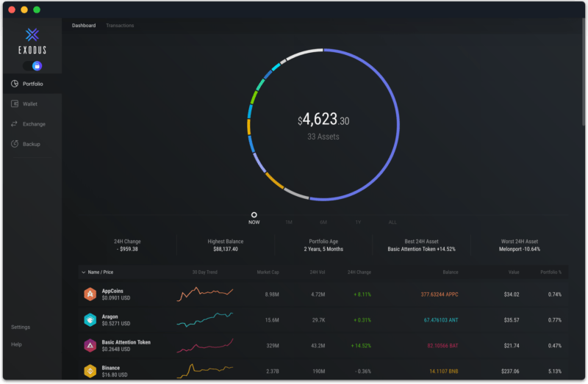Click the 67.476103 ANT balance
The height and width of the screenshot is (384, 588).
[441, 320]
